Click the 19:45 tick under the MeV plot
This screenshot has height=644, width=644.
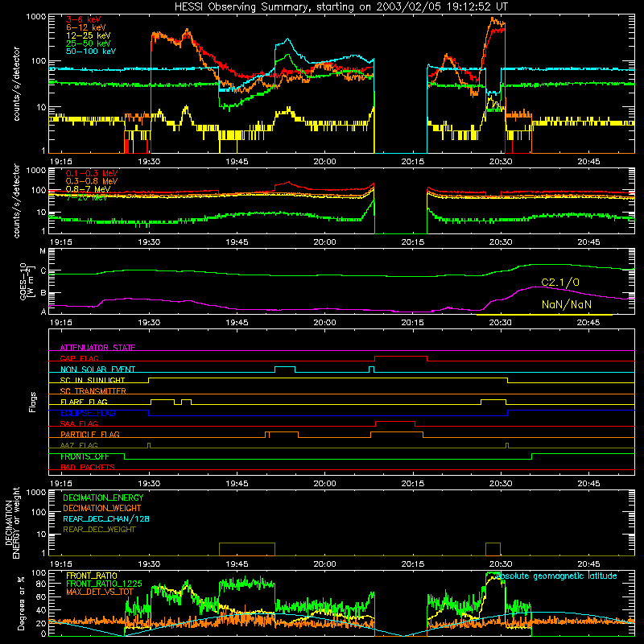point(237,242)
